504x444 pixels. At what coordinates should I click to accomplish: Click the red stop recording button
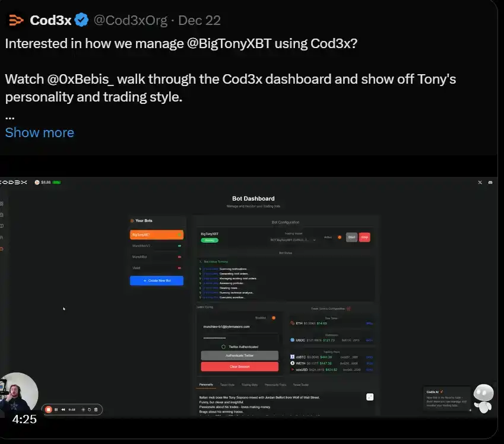point(49,410)
